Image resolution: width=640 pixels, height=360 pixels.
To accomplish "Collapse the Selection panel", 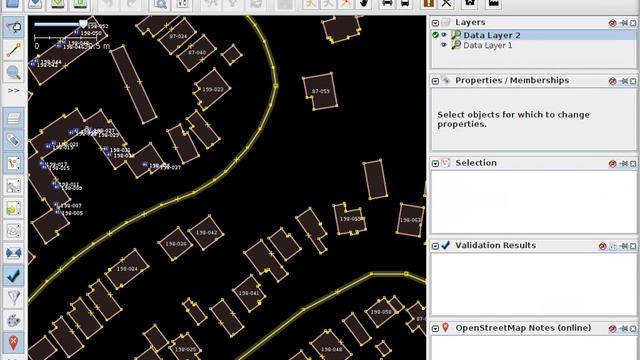I will pos(435,163).
